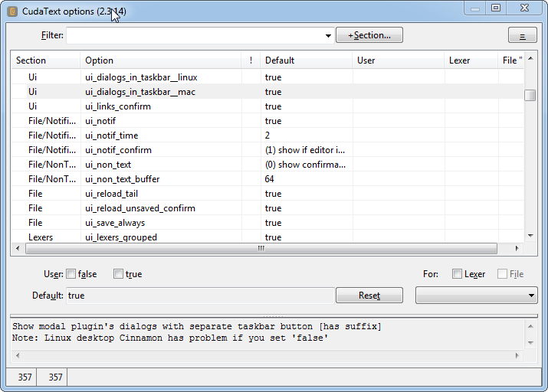Viewport: 548px width, 392px height.
Task: Click description pane scroll left arrow
Action: 18,355
